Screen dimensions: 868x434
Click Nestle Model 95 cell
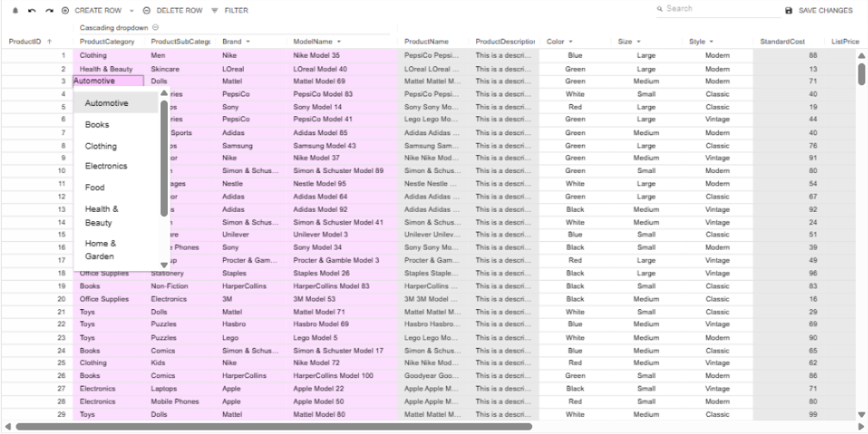pos(342,183)
